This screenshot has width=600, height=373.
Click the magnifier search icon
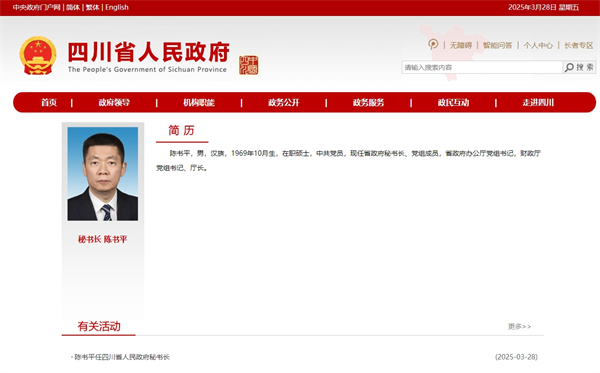click(569, 67)
